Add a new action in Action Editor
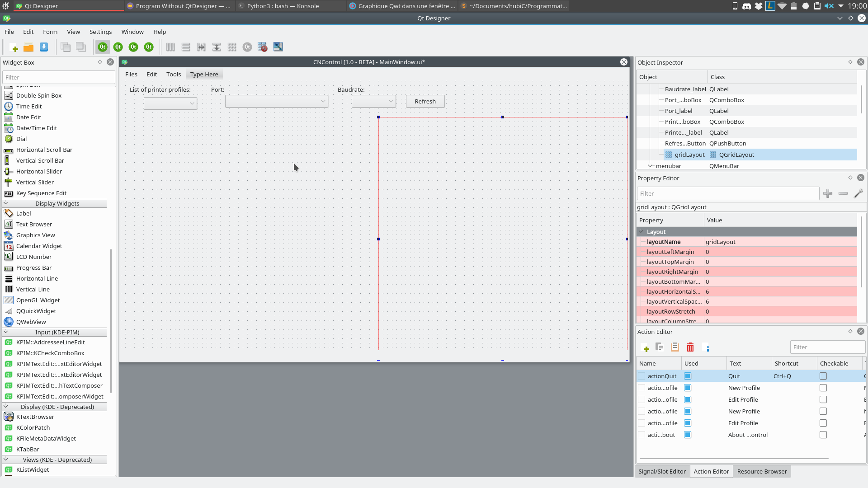868x488 pixels. (x=646, y=347)
